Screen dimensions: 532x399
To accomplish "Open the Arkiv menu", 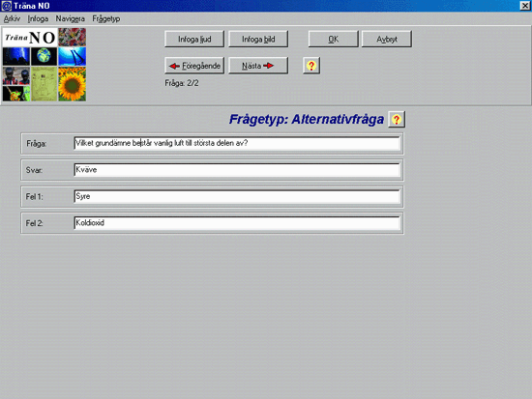I will click(x=12, y=18).
